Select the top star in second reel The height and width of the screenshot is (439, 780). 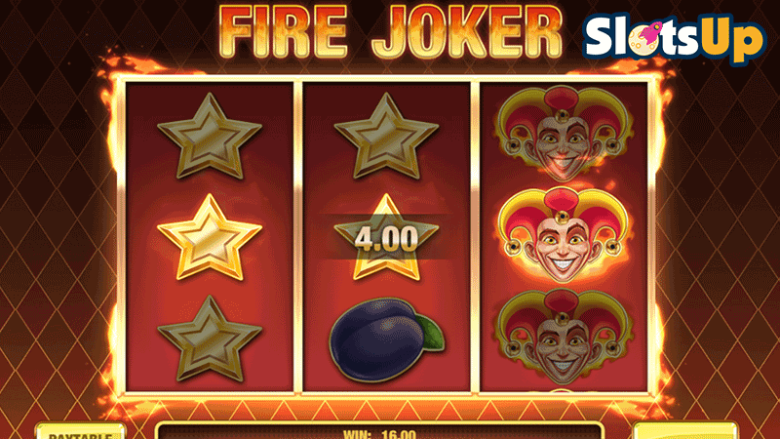click(387, 136)
